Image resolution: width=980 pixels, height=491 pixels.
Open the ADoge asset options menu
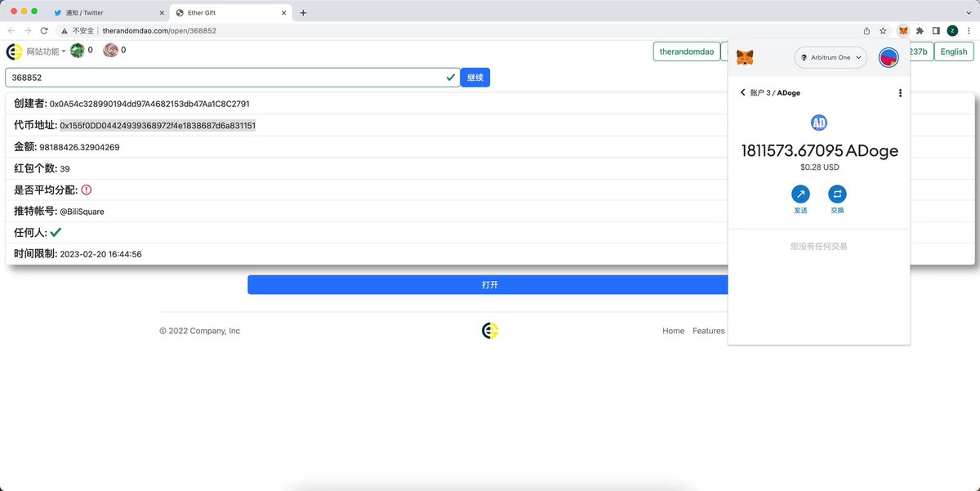(900, 93)
